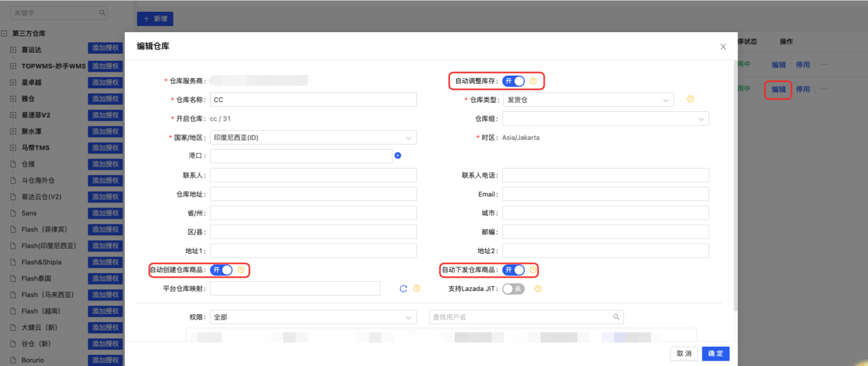
Task: Open the 国家/地区 dropdown showing 印度尼西亚(ID)
Action: (x=313, y=138)
